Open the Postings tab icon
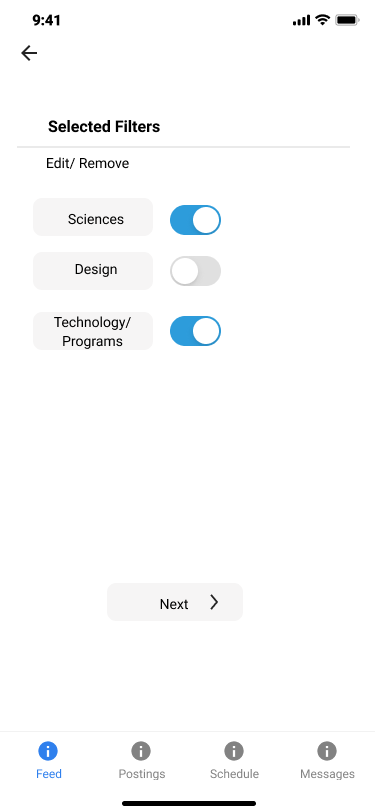This screenshot has width=375, height=812. pos(141,750)
